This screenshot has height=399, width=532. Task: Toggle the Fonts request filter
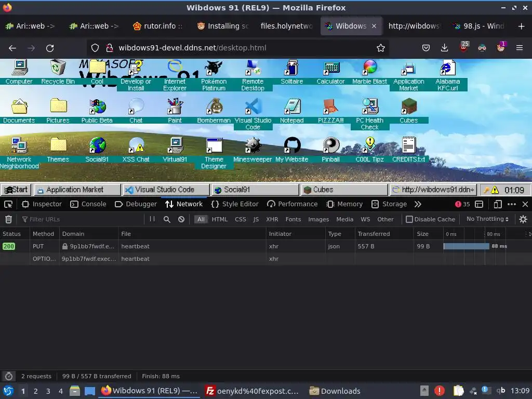[293, 220]
